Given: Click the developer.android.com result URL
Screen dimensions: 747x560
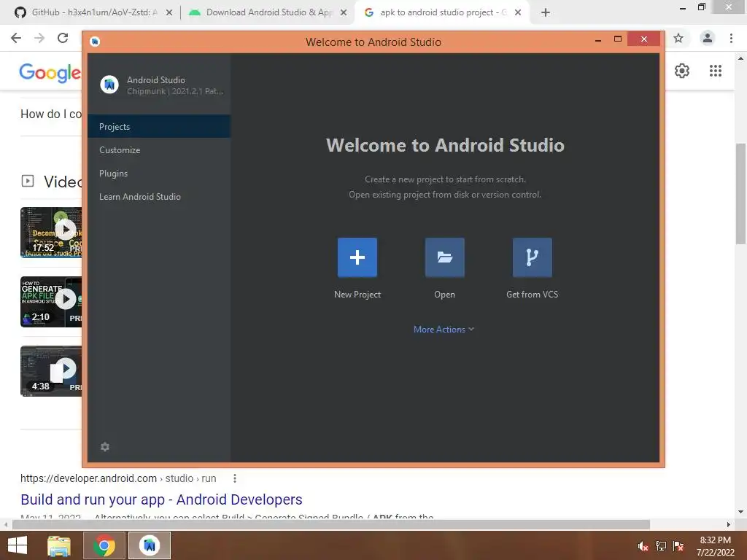Looking at the screenshot, I should (118, 478).
